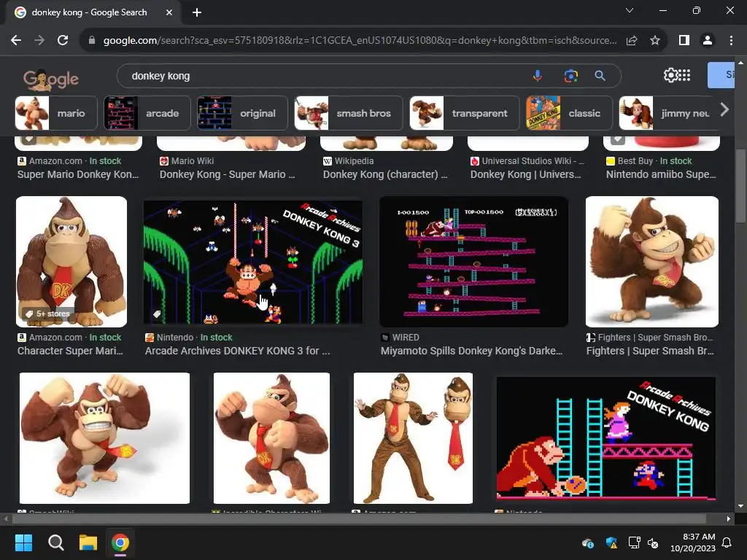Filter images by smash bros chip

click(x=348, y=113)
